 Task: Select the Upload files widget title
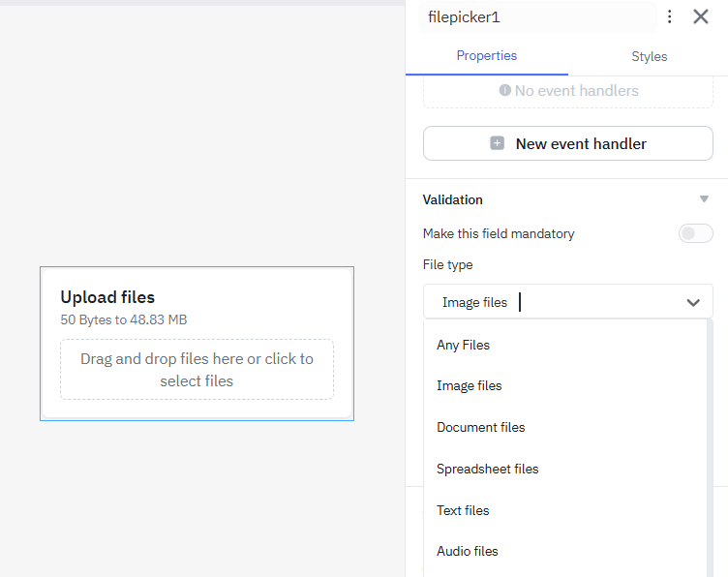(x=107, y=297)
